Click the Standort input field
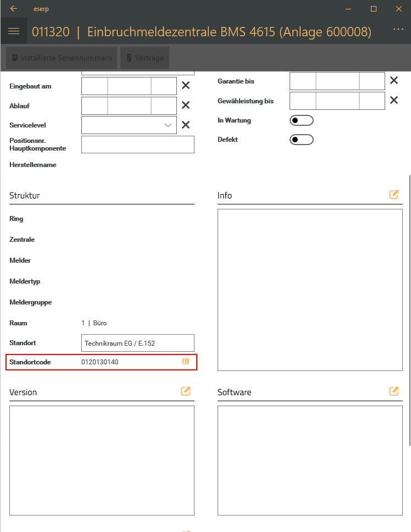 (137, 343)
